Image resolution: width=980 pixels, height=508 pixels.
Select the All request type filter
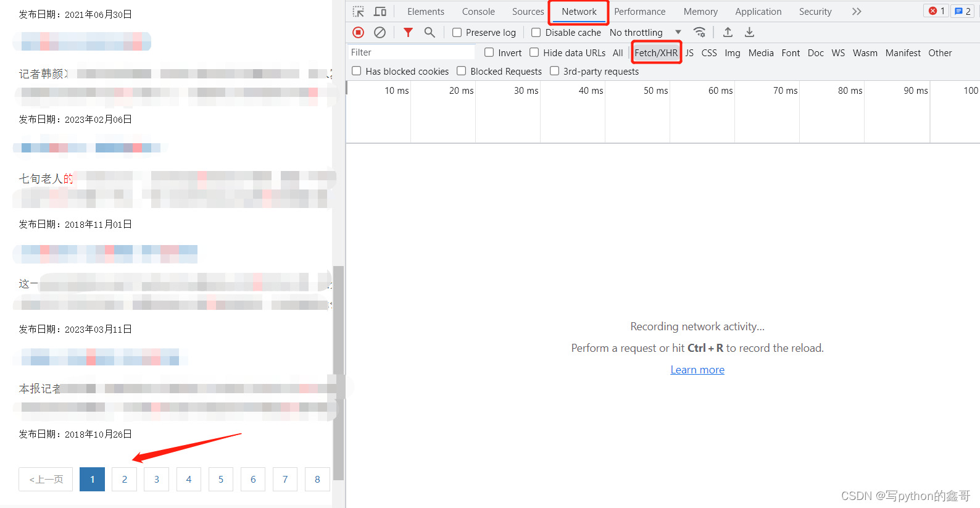click(x=618, y=53)
